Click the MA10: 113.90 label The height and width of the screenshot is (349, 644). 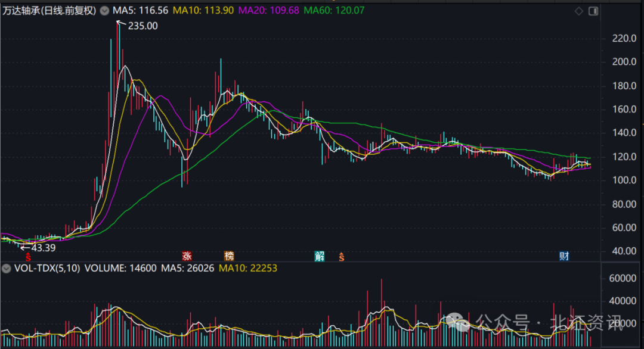[x=203, y=11]
